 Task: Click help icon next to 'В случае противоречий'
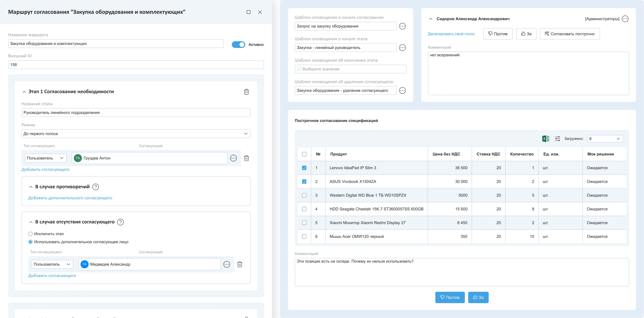click(x=96, y=187)
